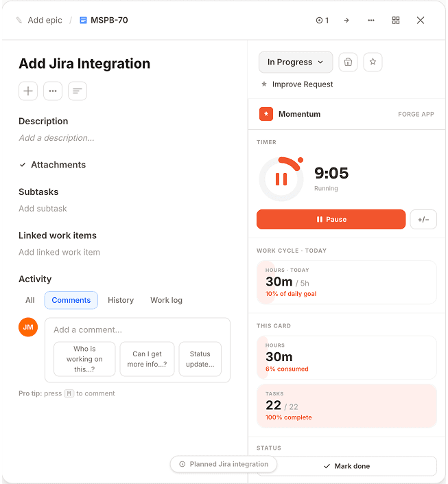This screenshot has width=448, height=484.
Task: Click the text lines icon under title
Action: pos(78,91)
